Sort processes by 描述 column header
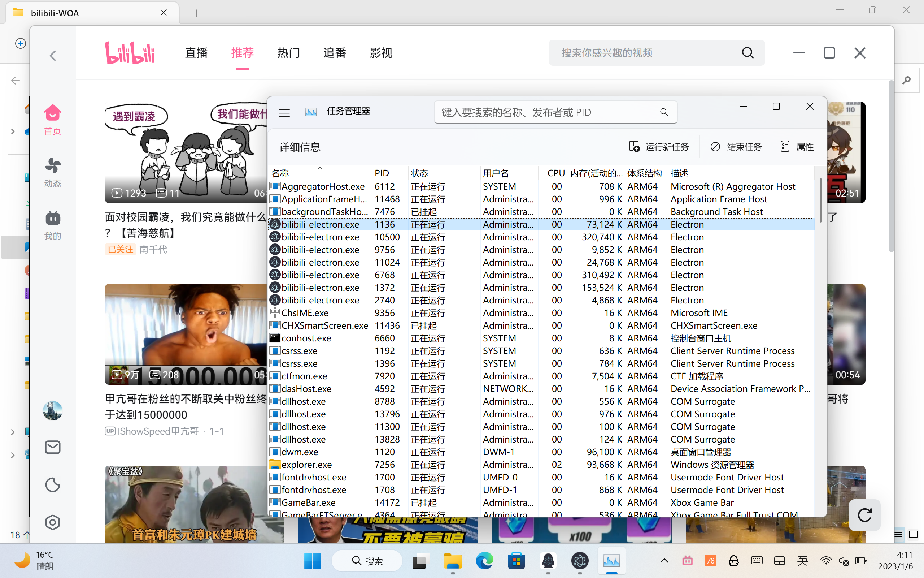The width and height of the screenshot is (924, 578). [741, 173]
